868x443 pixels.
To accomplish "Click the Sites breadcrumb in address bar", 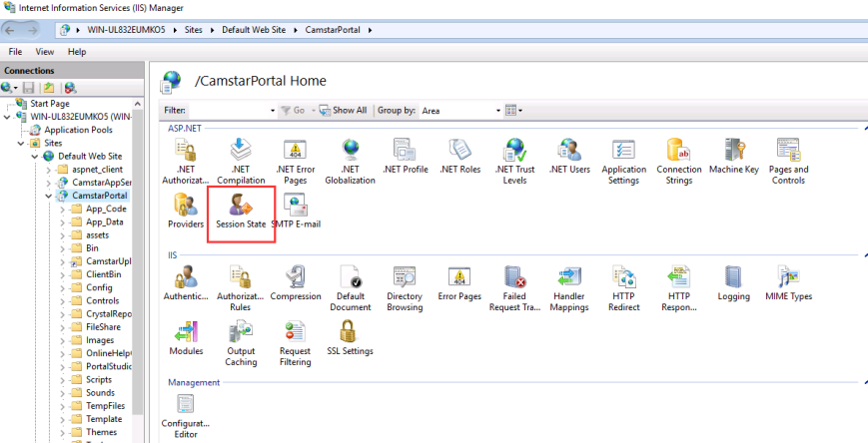I will click(193, 30).
